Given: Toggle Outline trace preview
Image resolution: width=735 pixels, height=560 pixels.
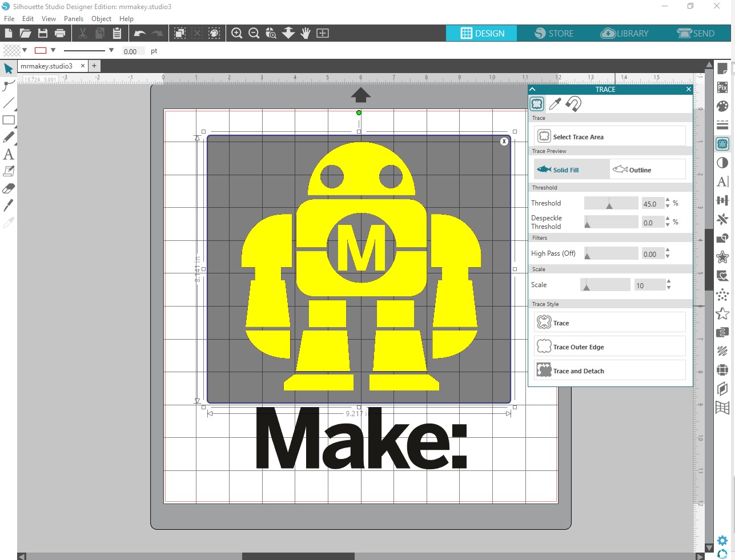Looking at the screenshot, I should tap(648, 170).
